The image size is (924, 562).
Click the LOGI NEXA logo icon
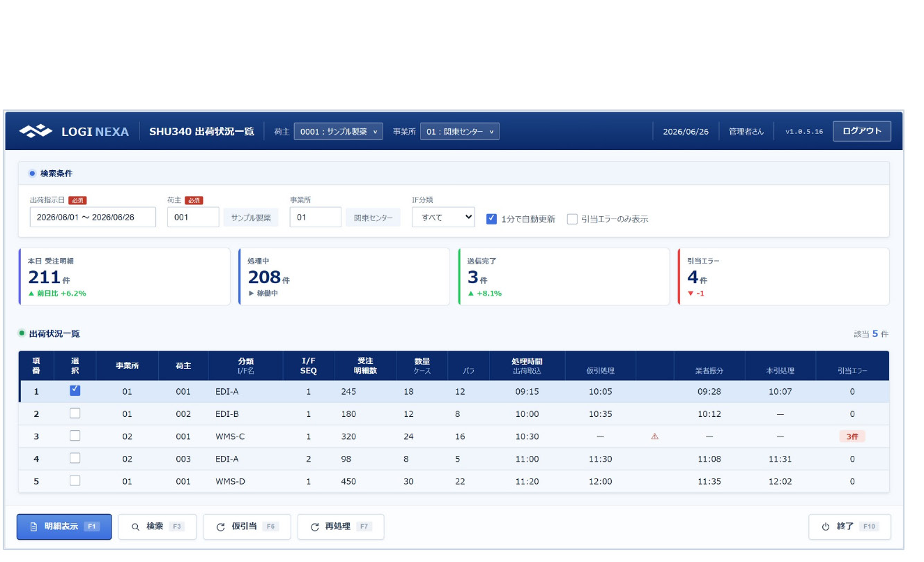(36, 131)
